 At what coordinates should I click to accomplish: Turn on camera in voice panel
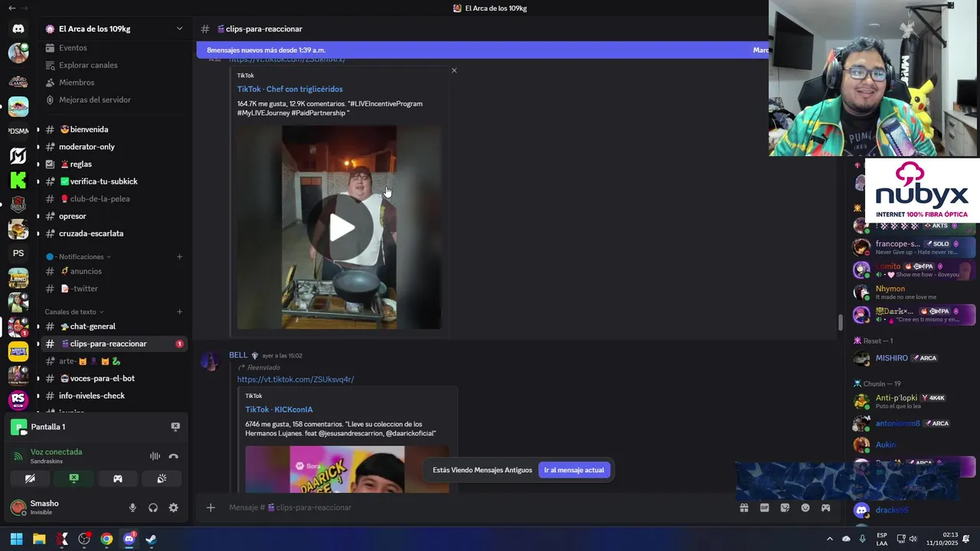tap(30, 478)
